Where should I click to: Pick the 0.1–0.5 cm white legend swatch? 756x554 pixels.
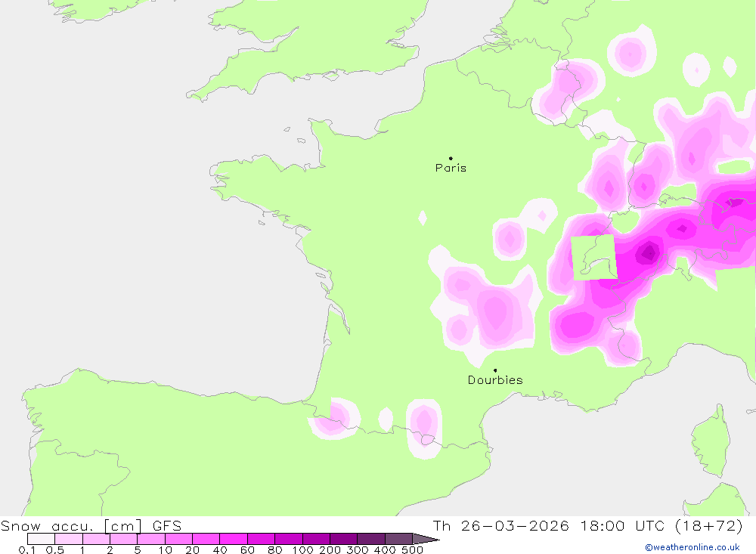[41, 539]
